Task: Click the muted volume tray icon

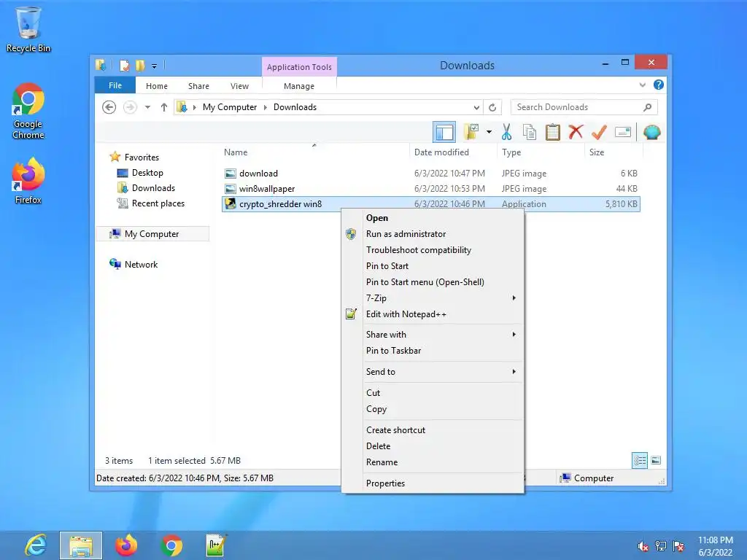Action: coord(643,546)
